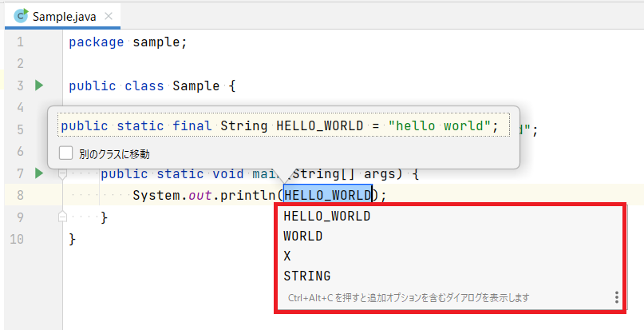The height and width of the screenshot is (330, 644).
Task: Close the Sample.java tab
Action: coord(109,17)
